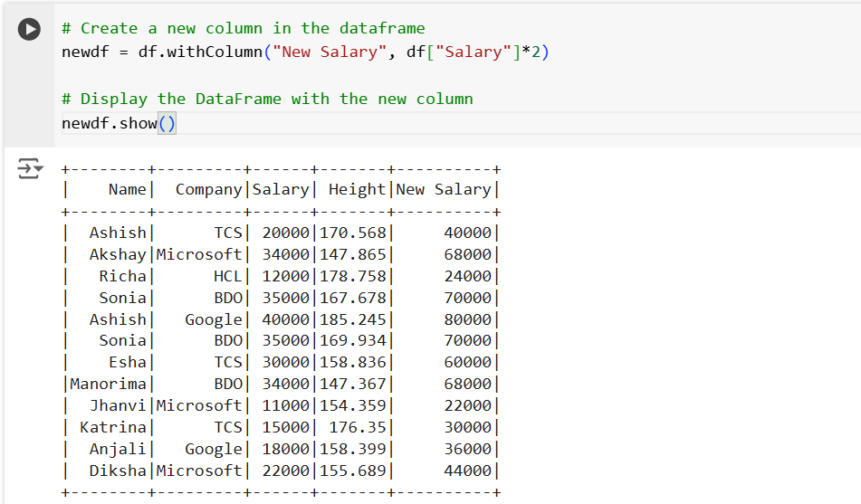Image resolution: width=861 pixels, height=504 pixels.
Task: Select the Company column header in output
Action: click(x=209, y=189)
